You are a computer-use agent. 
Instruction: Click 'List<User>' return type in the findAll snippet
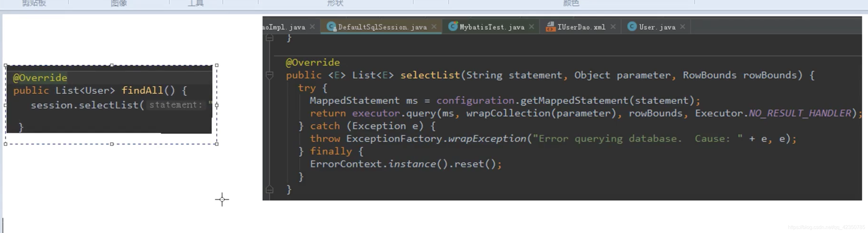(x=85, y=90)
